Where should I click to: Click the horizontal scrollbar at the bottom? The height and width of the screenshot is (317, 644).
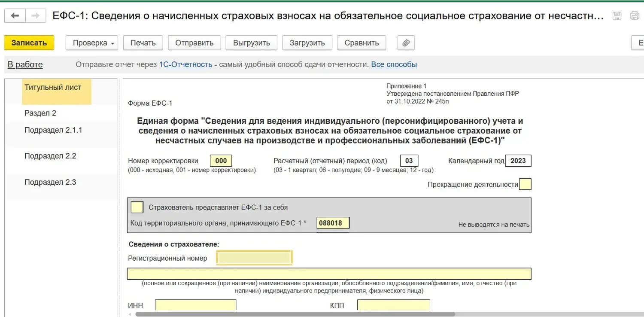(x=295, y=314)
